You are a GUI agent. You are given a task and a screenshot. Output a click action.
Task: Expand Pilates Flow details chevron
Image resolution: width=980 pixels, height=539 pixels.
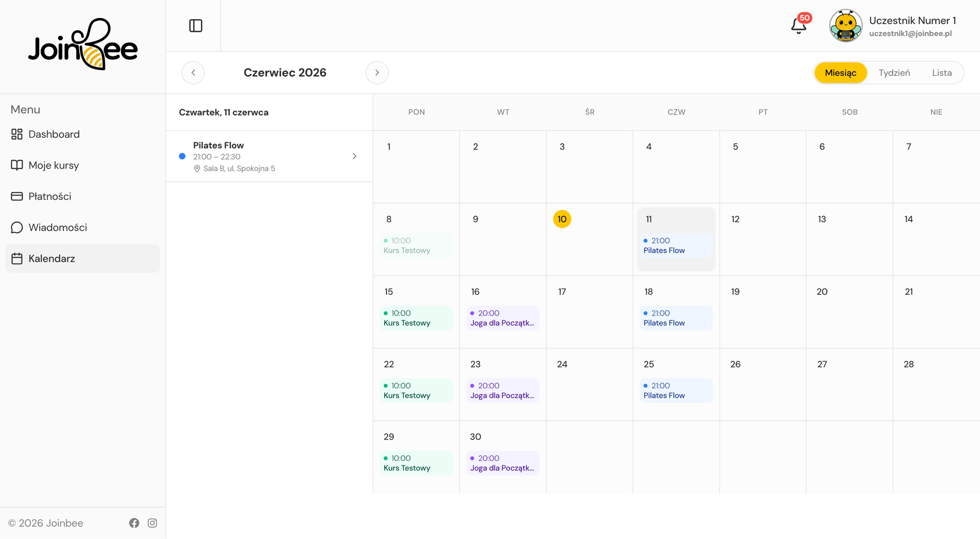point(354,156)
